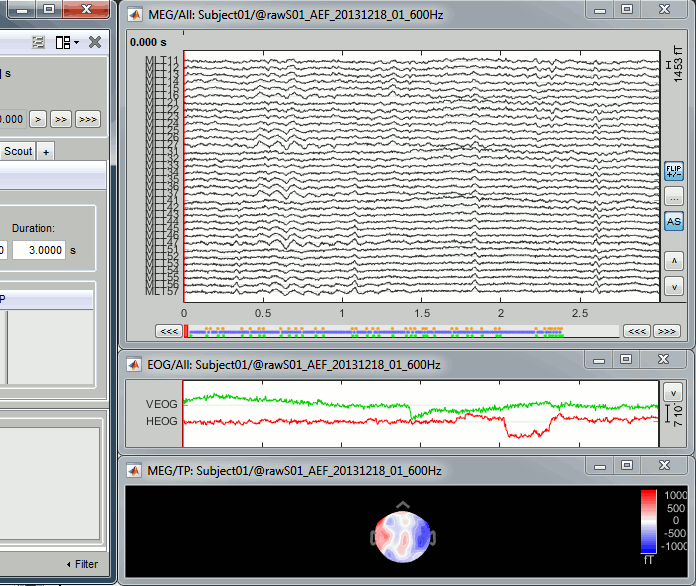
Task: Click the close-all-figures X icon
Action: pos(94,42)
